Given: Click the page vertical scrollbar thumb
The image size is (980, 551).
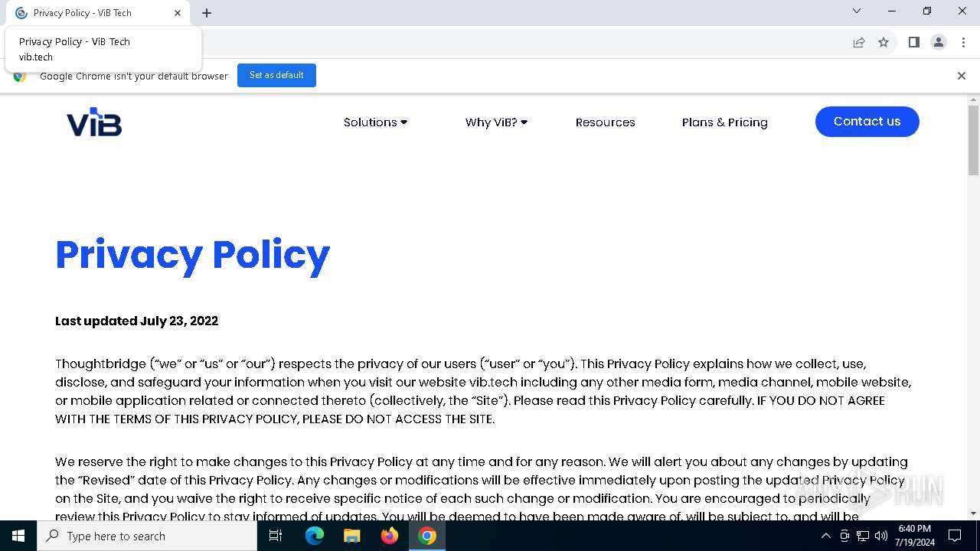Looking at the screenshot, I should coord(973,140).
